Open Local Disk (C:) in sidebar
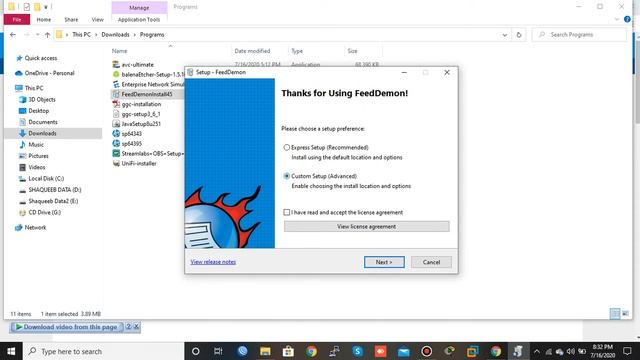The width and height of the screenshot is (640, 360). [x=46, y=178]
